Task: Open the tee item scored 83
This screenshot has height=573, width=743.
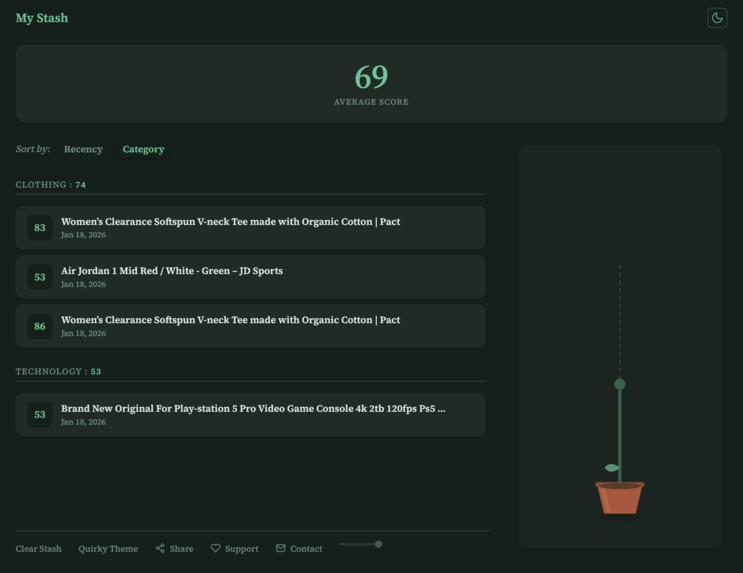Action: point(251,228)
